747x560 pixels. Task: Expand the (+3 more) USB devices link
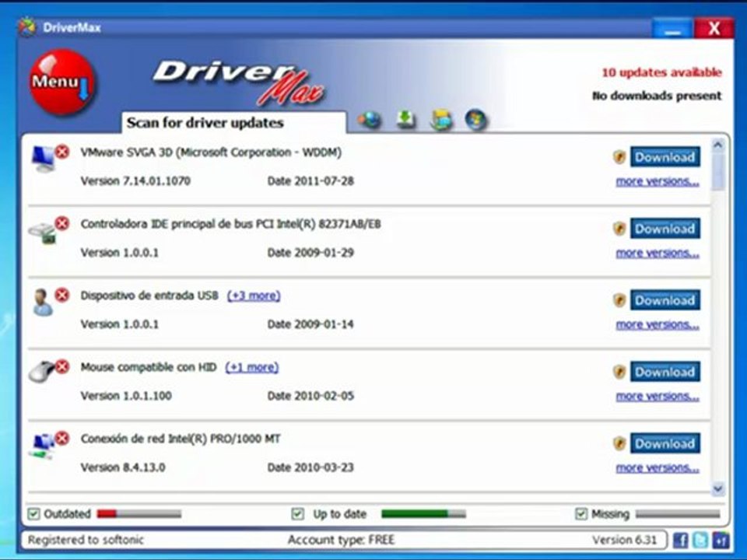point(254,296)
